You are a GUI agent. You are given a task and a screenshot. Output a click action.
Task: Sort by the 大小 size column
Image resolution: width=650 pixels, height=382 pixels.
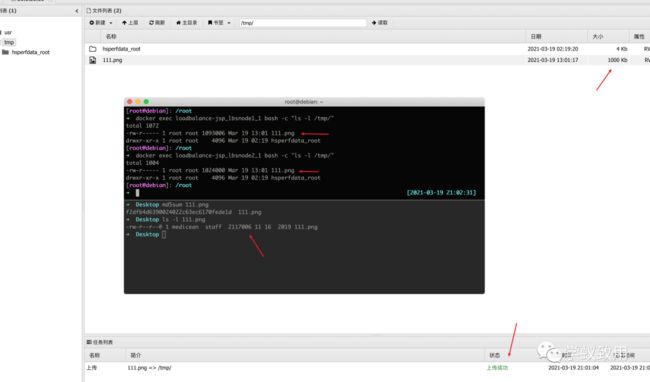(597, 36)
